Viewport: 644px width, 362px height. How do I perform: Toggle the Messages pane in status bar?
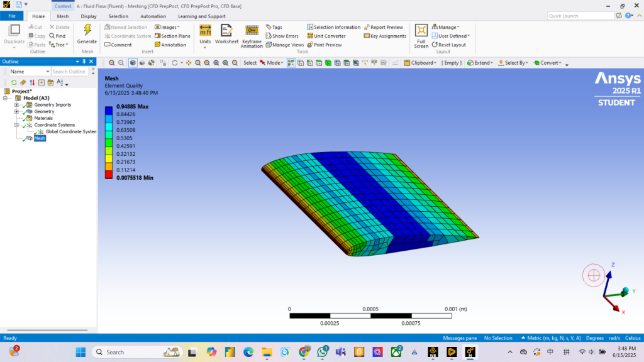point(460,338)
